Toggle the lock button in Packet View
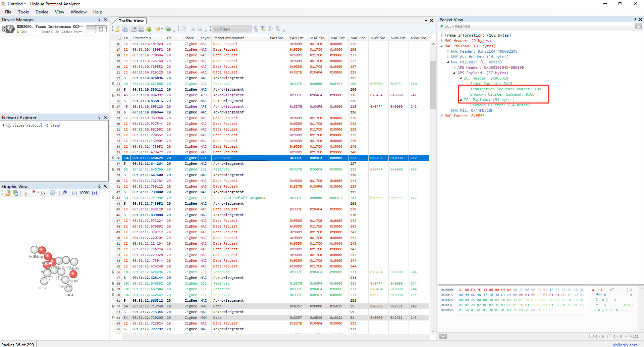644x347 pixels. click(639, 26)
